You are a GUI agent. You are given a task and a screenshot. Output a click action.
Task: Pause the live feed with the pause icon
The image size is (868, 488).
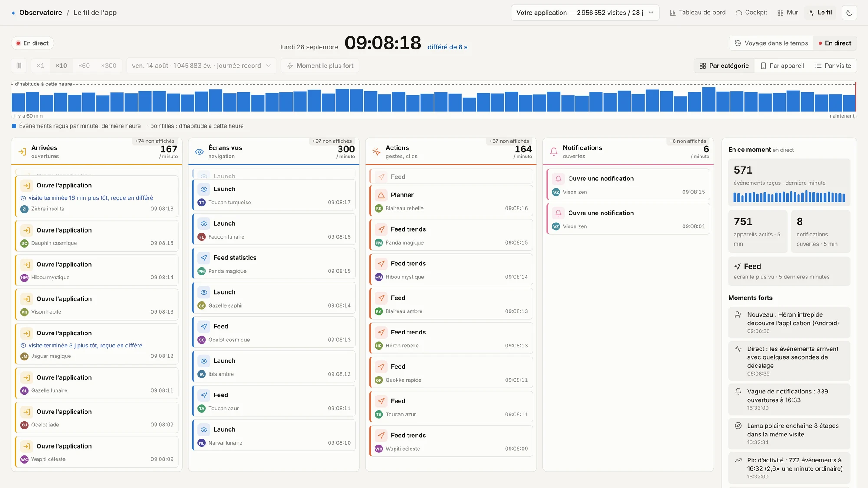[19, 66]
